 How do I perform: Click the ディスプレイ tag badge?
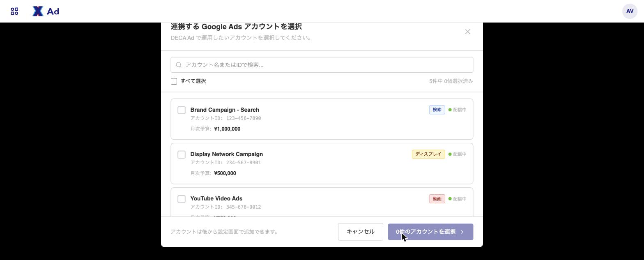(428, 154)
